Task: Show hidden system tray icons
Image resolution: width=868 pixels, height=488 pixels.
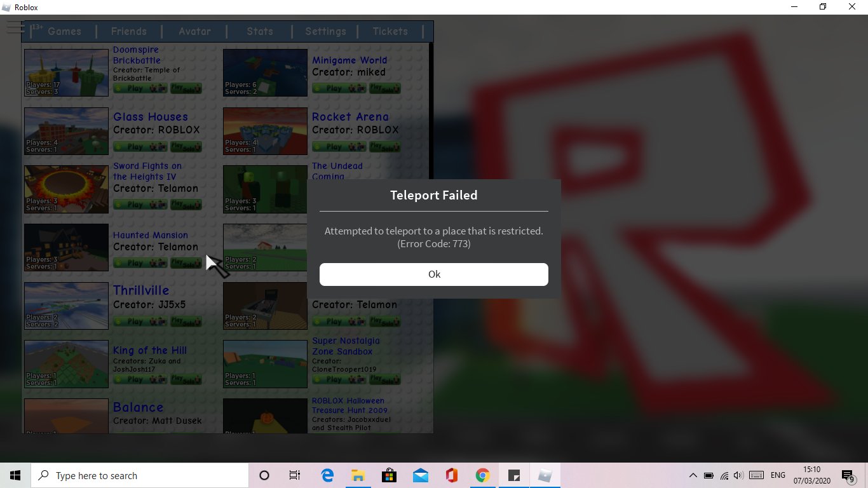Action: point(693,475)
